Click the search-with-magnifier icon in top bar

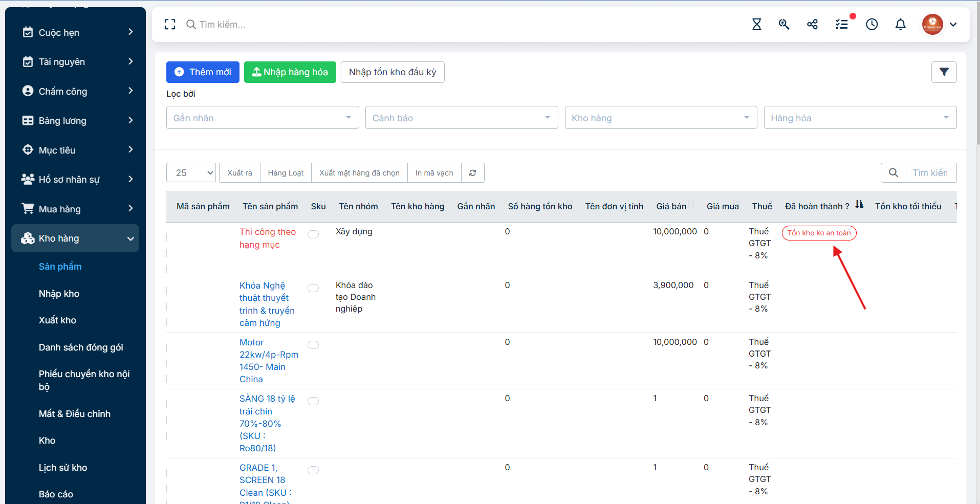pos(784,24)
